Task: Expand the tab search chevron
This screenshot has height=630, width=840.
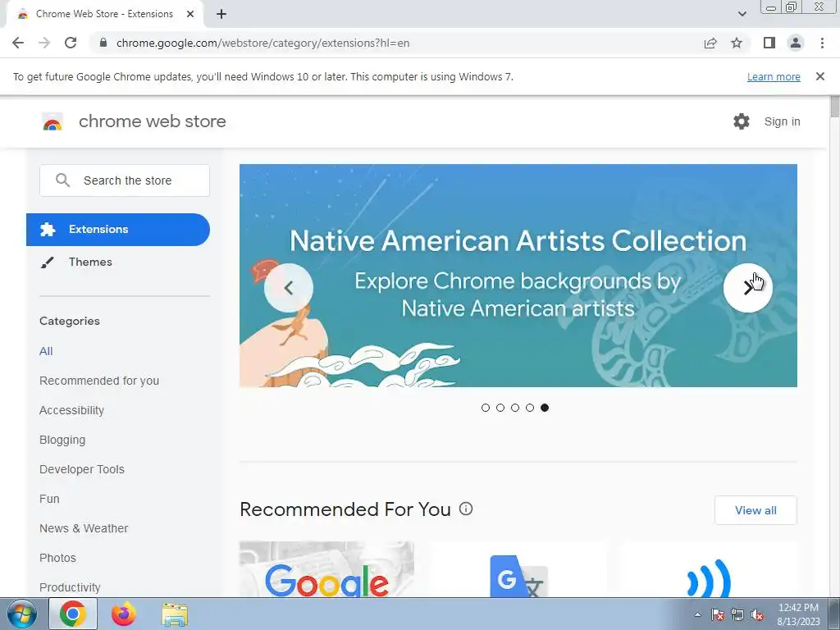Action: point(742,14)
